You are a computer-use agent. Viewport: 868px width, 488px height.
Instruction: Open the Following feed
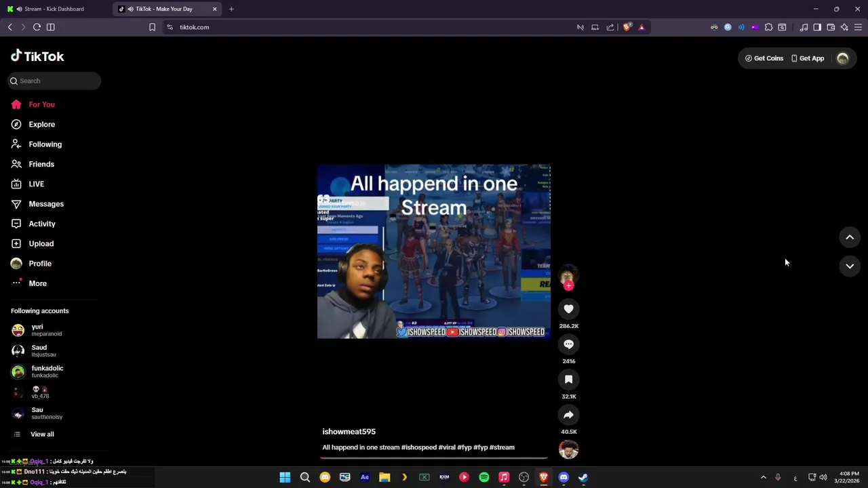pos(36,144)
